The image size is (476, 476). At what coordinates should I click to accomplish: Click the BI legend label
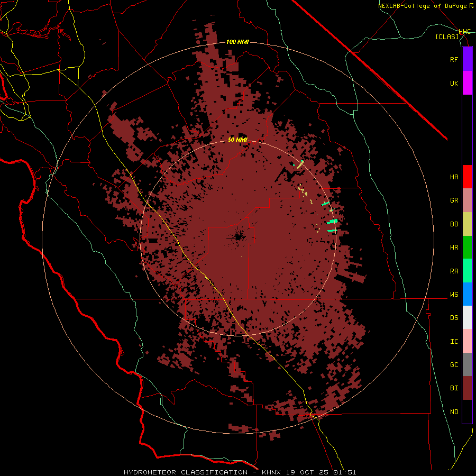[454, 388]
